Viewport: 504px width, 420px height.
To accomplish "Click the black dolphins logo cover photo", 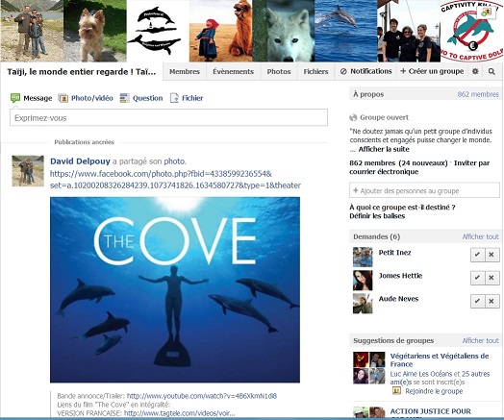I will point(158,31).
